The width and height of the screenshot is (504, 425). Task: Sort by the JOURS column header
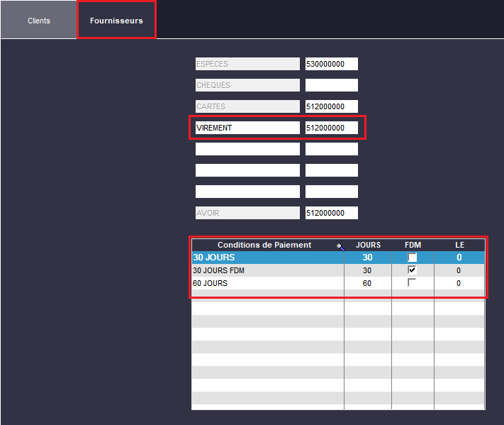[368, 245]
